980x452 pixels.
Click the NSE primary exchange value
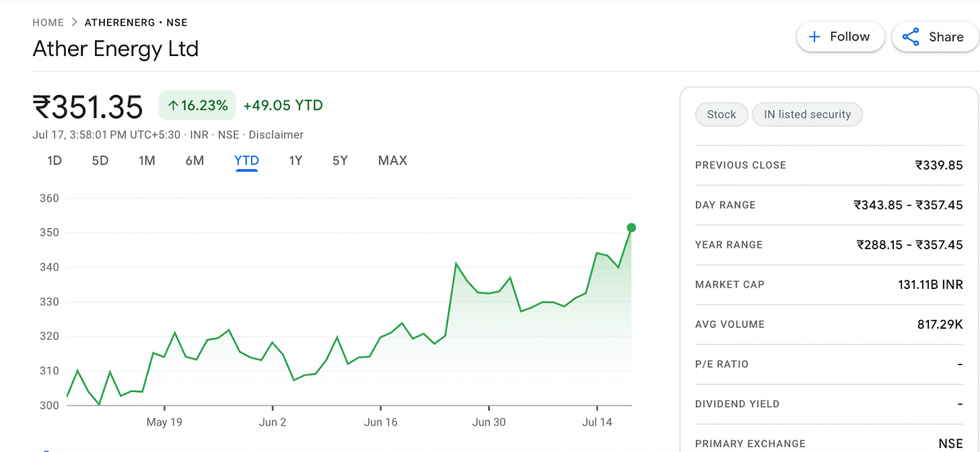(951, 443)
